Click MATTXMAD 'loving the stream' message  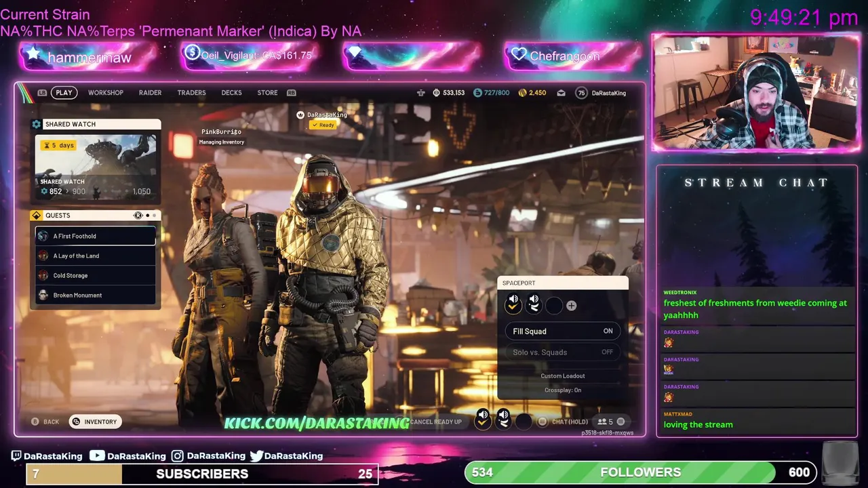pyautogui.click(x=756, y=420)
